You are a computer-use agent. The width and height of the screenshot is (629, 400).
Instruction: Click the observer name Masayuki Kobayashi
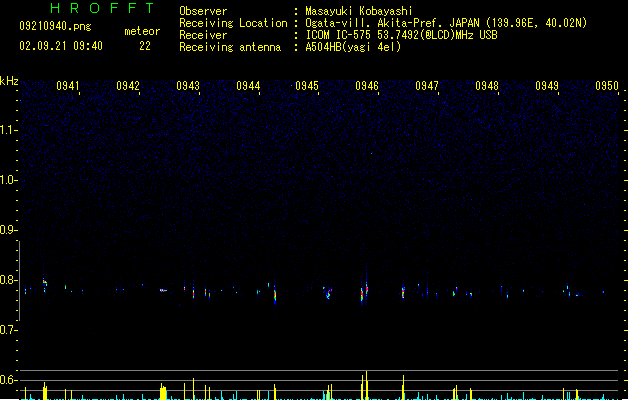tap(359, 11)
